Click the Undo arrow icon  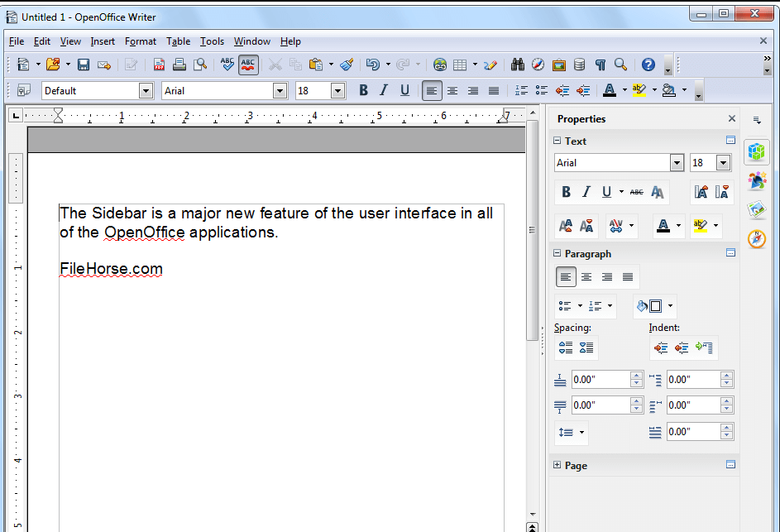pyautogui.click(x=372, y=65)
